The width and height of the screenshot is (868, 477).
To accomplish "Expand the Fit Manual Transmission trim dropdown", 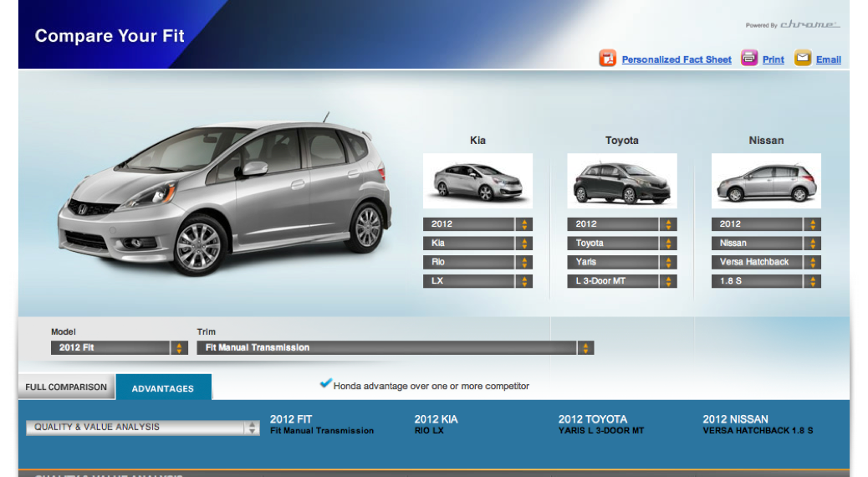I will [x=395, y=348].
